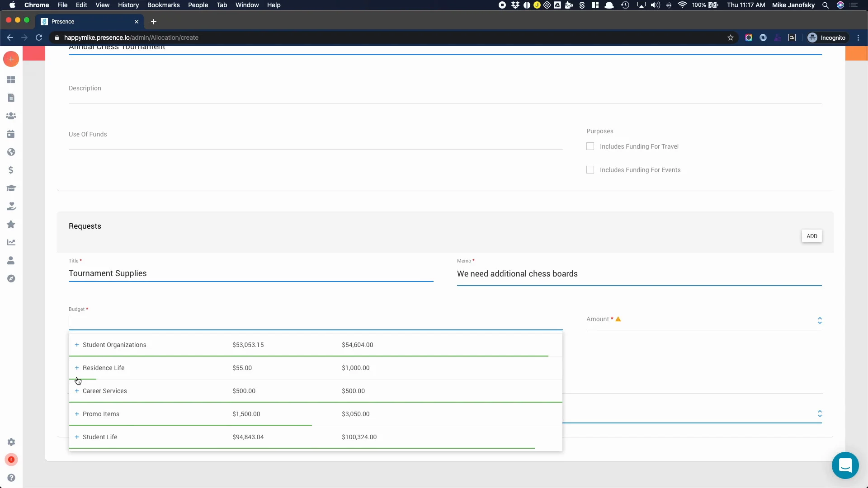Viewport: 868px width, 488px height.
Task: Open the analytics chart icon in sidebar
Action: 11,243
